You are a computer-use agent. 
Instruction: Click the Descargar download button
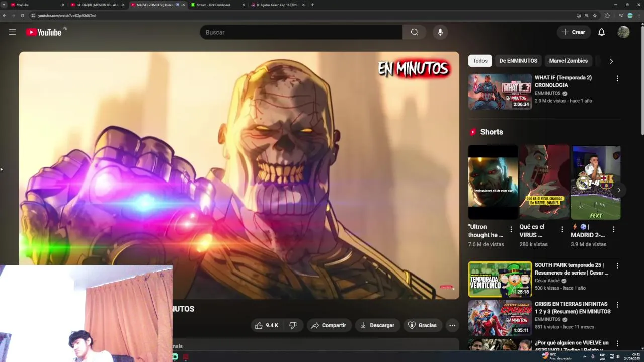377,325
